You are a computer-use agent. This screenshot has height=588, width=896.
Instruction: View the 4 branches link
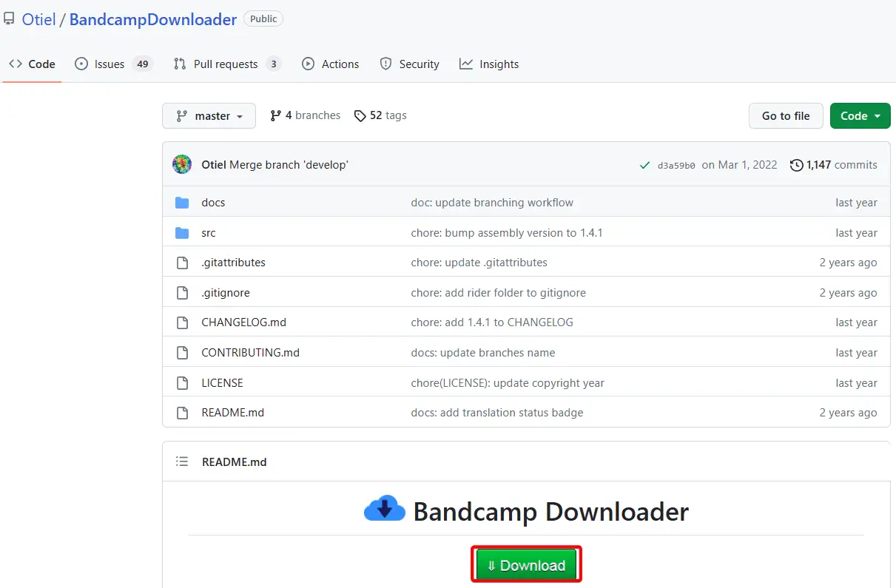(306, 115)
